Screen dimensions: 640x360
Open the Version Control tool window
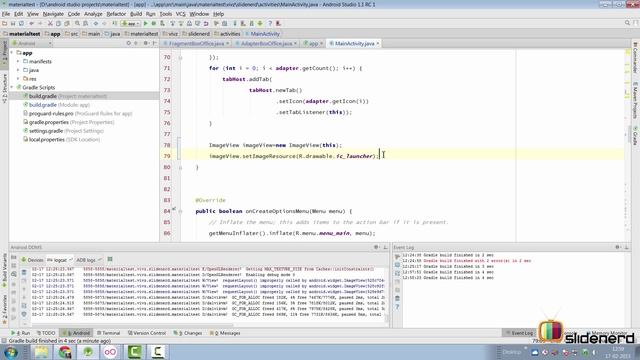click(147, 333)
